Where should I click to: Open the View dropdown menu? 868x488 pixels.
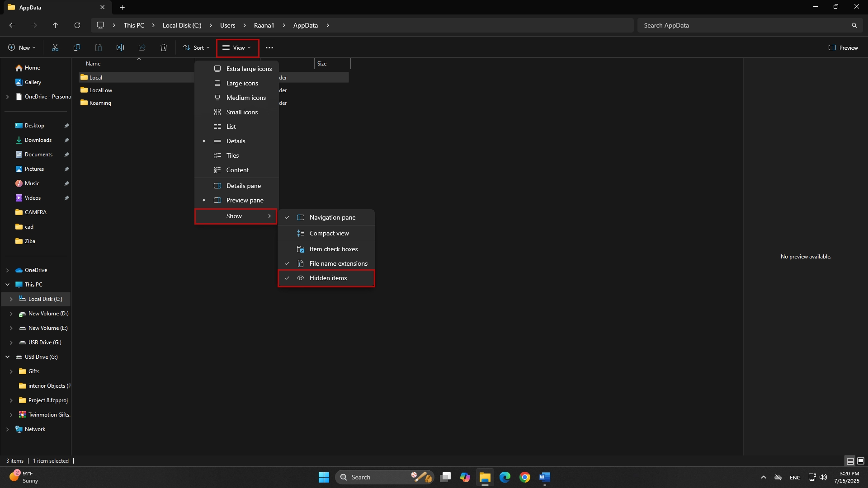237,47
